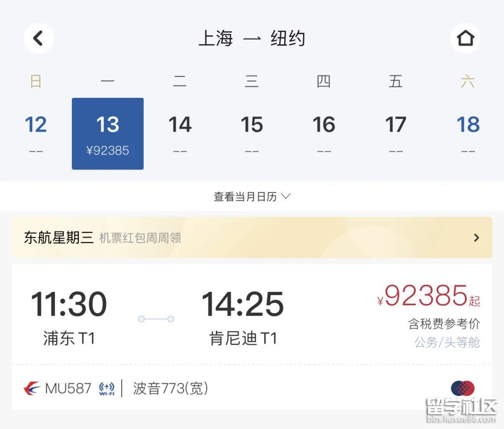Tap the 公务/头等舱 cabin class label
Screen dimensions: 504x429
tap(447, 342)
